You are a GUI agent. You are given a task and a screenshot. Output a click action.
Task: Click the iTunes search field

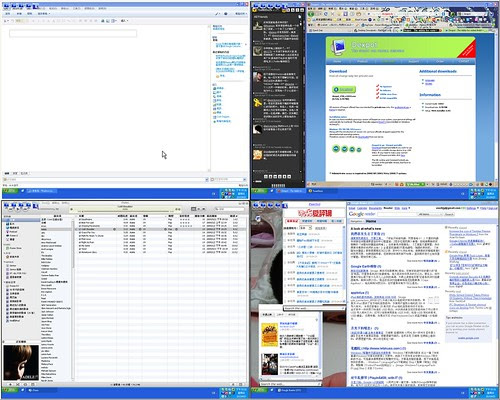(x=229, y=209)
